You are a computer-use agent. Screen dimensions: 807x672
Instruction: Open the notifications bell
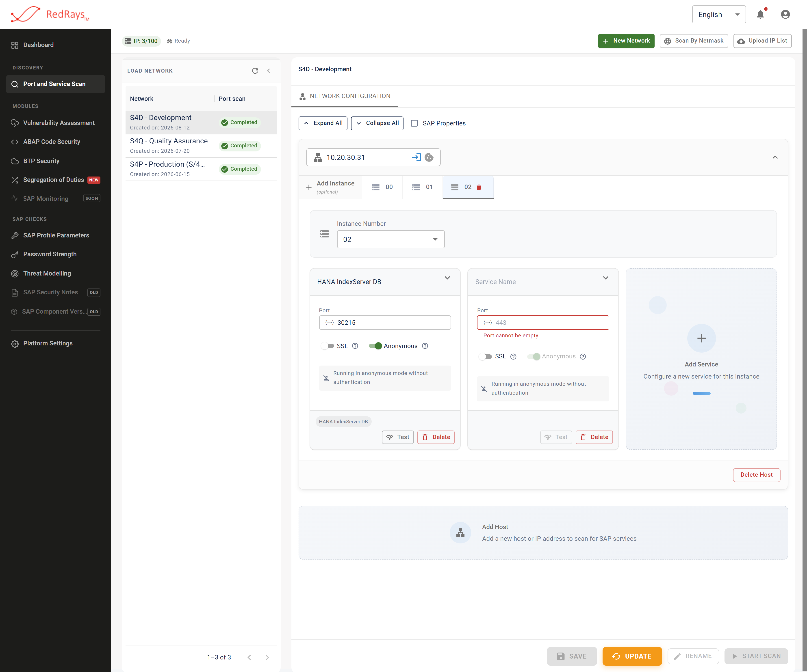760,15
